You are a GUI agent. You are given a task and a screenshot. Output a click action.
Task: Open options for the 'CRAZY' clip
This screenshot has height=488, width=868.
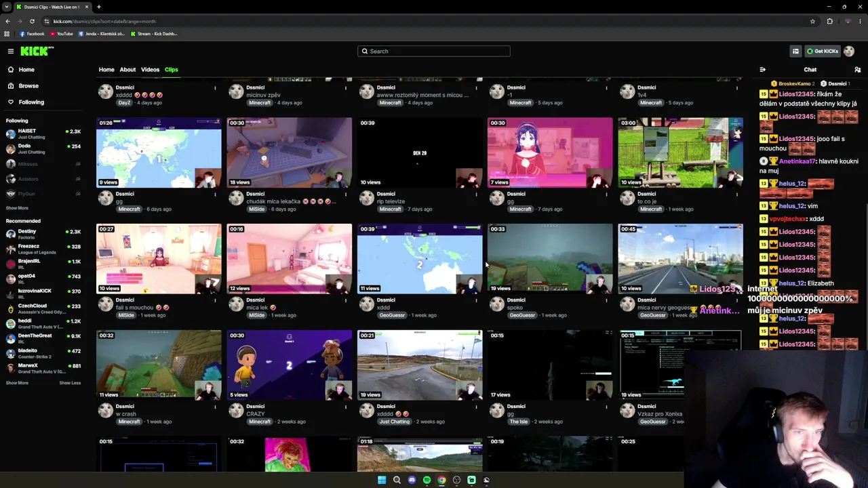(x=346, y=407)
